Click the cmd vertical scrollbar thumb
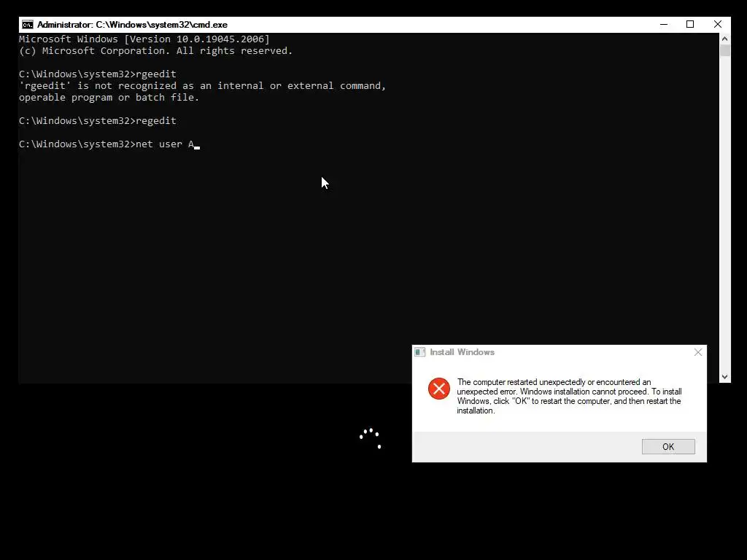Screen dimensions: 747x560 click(725, 50)
